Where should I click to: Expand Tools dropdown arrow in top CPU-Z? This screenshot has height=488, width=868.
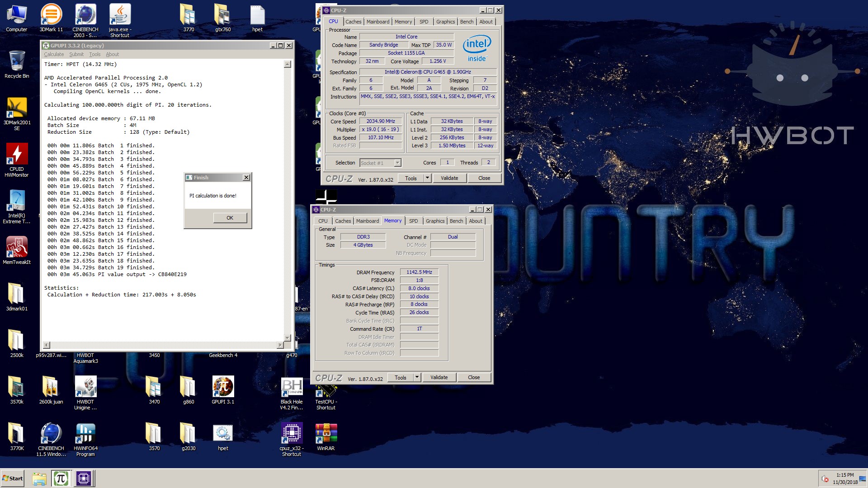pos(427,178)
